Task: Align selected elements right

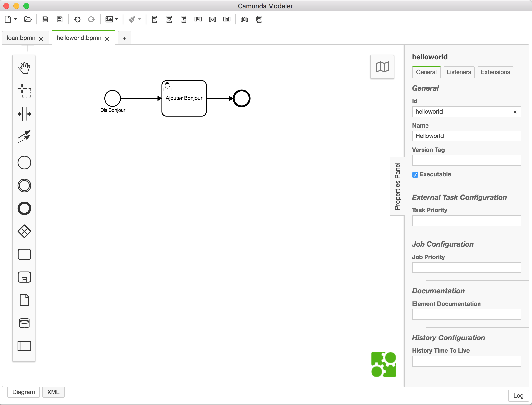Action: click(184, 19)
